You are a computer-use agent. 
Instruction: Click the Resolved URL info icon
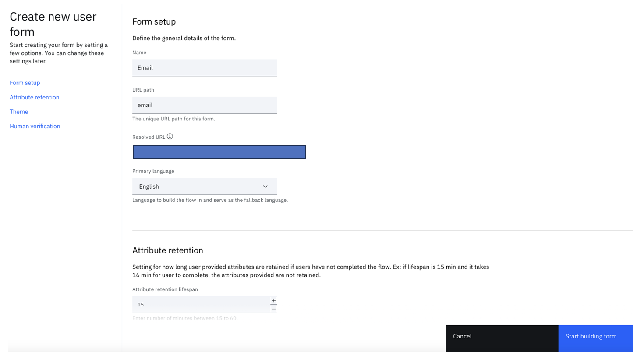click(x=170, y=137)
